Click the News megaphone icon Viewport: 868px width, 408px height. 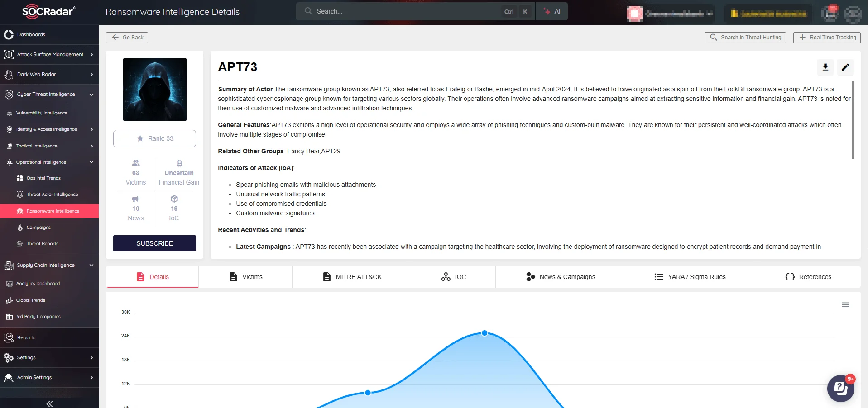click(136, 199)
